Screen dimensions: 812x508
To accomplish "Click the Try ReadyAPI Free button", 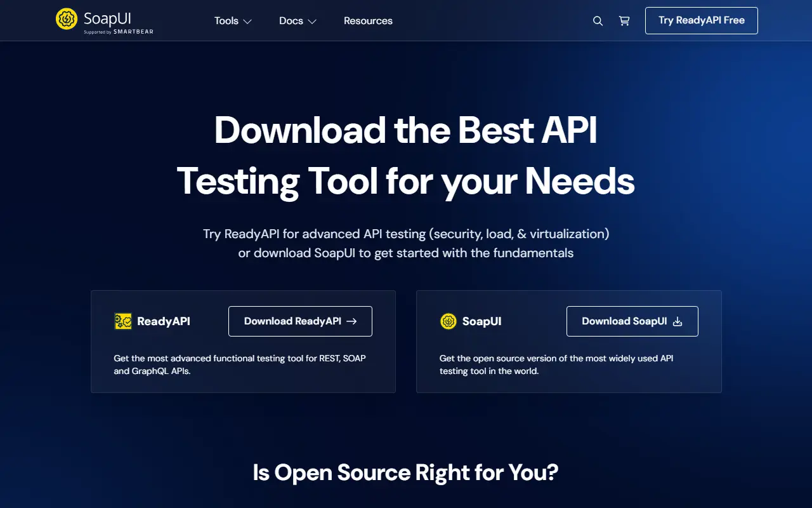I will click(702, 20).
